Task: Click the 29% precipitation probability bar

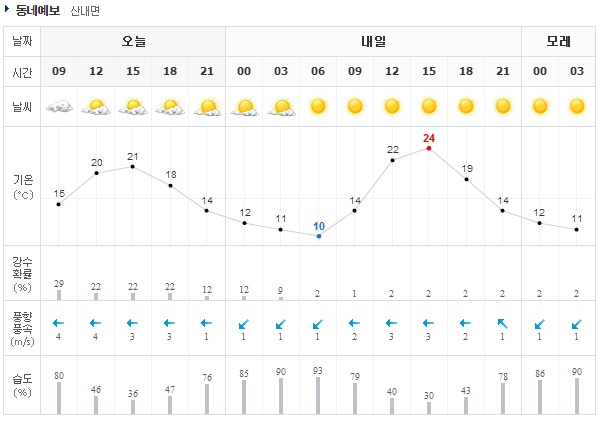Action: point(59,295)
